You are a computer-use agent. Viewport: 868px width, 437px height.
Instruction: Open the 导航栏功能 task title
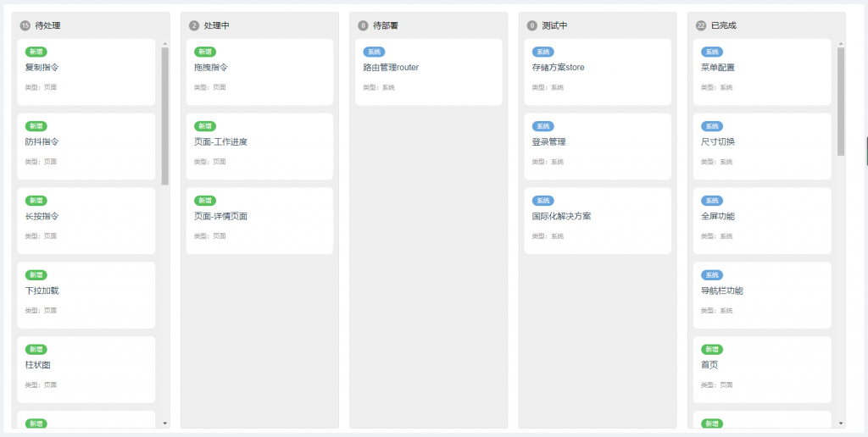[722, 290]
